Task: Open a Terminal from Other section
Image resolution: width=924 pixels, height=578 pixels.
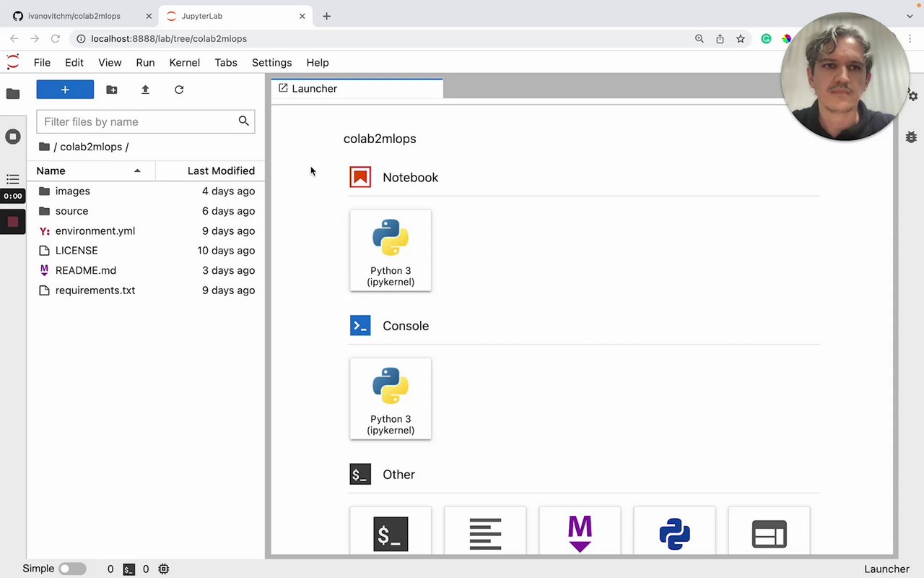Action: [391, 531]
